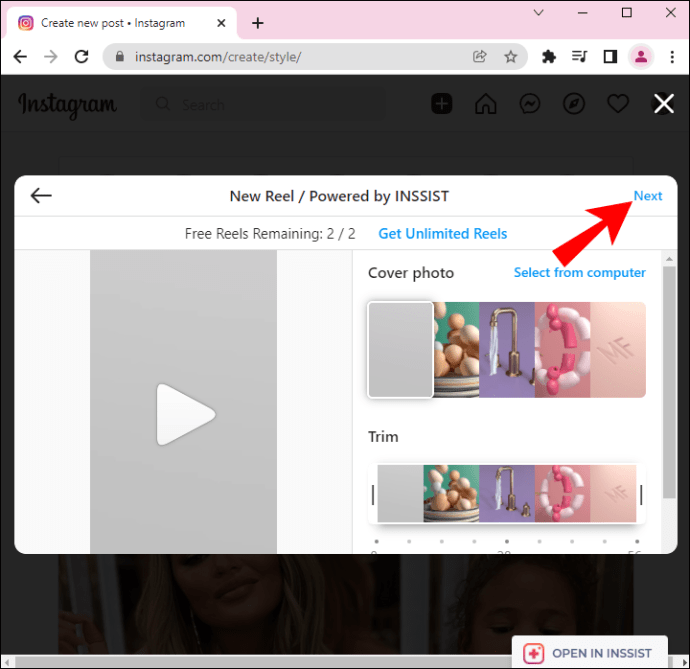Image resolution: width=690 pixels, height=669 pixels.
Task: Click the last trim timeline dot marker
Action: point(637,541)
